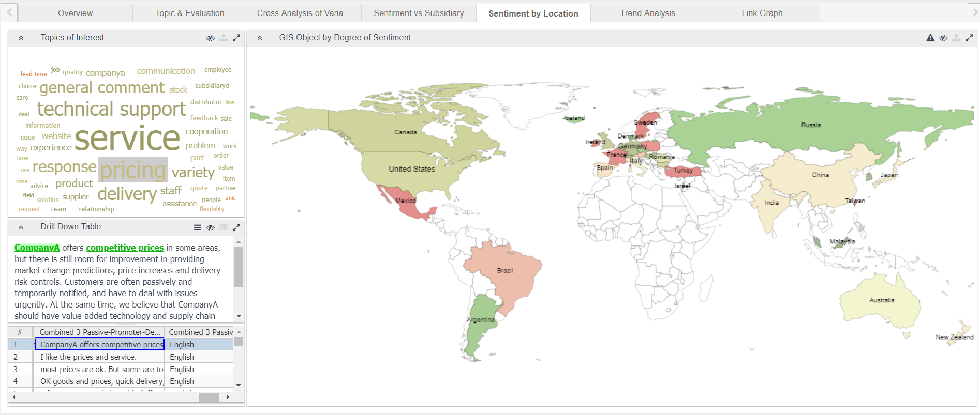Switch to Sentiment vs Subsidiary tab
The image size is (980, 415).
419,13
